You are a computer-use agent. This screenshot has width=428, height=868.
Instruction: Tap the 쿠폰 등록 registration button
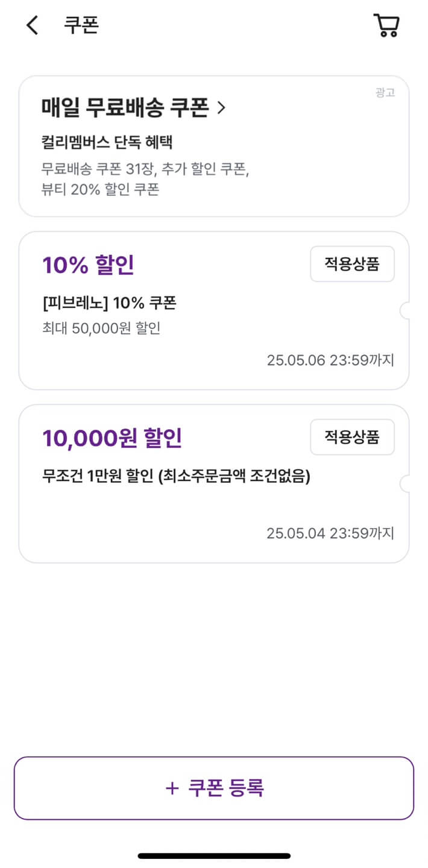pyautogui.click(x=214, y=788)
